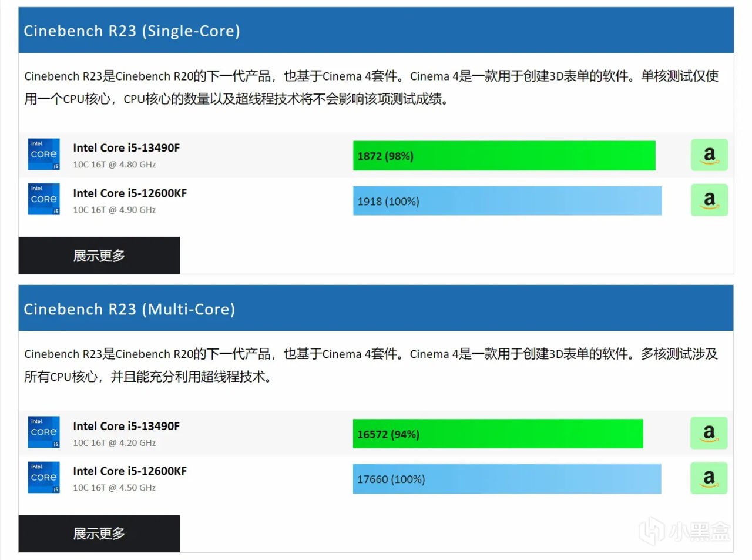
Task: Click Intel Core logo beside i5-12600KF single-core
Action: 44,199
